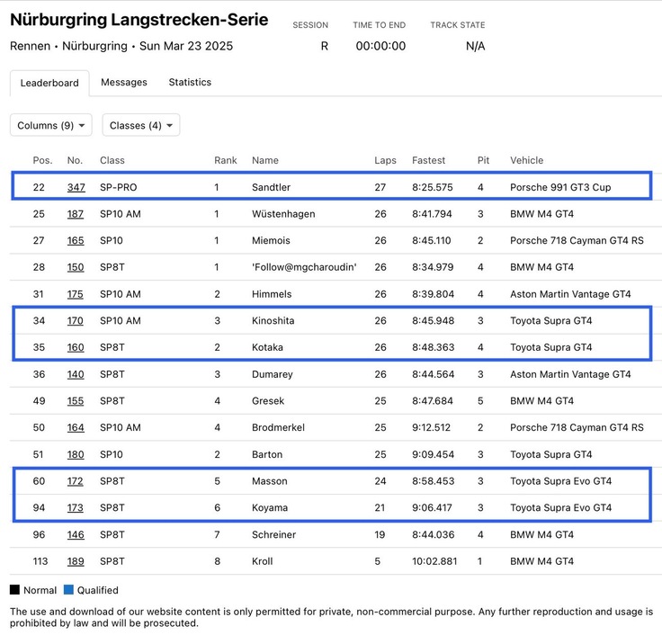Open the Columns (9) dropdown
This screenshot has height=644, width=662.
pyautogui.click(x=51, y=125)
